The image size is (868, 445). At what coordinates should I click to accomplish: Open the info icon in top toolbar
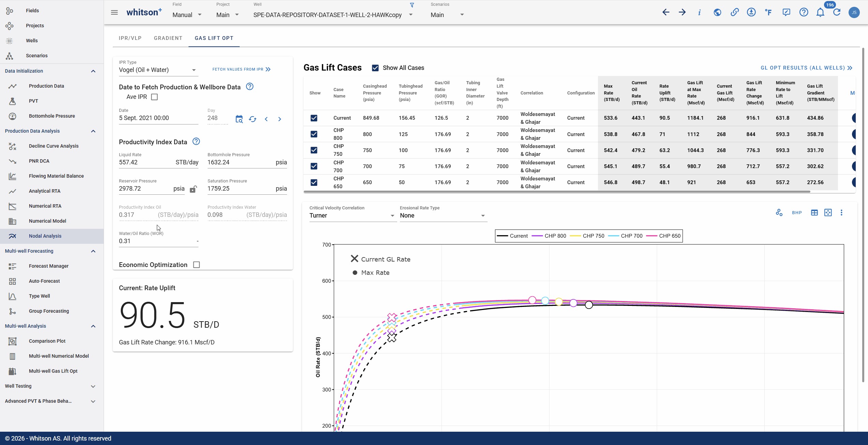coord(700,13)
